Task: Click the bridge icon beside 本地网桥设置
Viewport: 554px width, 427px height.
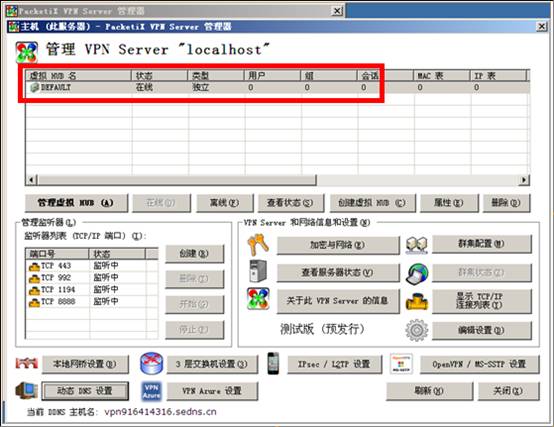Action: (26, 363)
